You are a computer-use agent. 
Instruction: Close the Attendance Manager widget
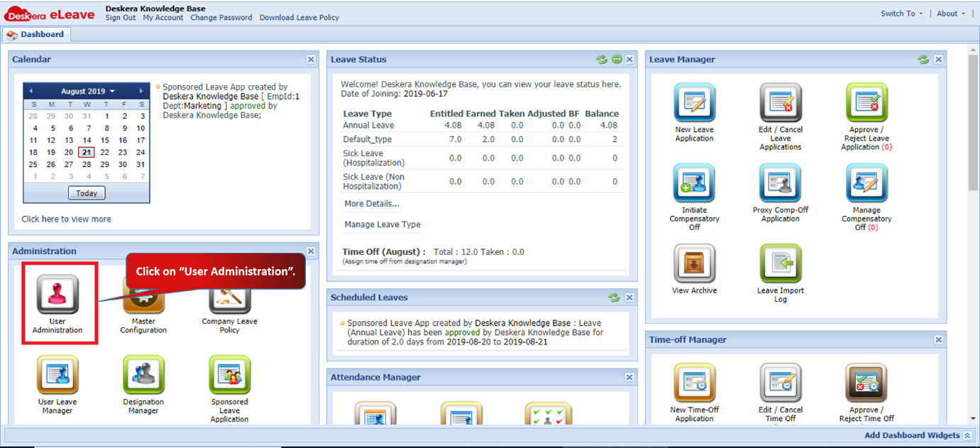[x=629, y=378]
